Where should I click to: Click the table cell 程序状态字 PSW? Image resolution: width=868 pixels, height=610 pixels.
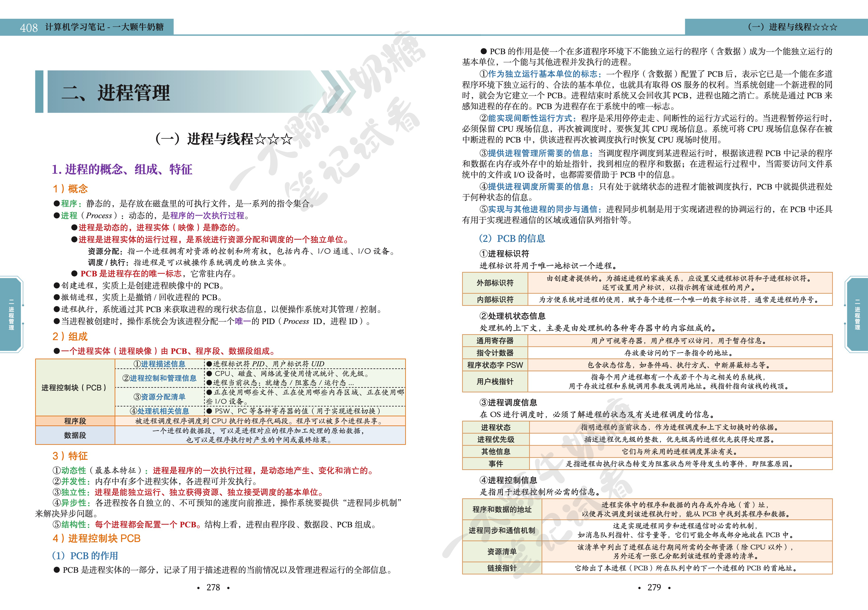tap(495, 365)
